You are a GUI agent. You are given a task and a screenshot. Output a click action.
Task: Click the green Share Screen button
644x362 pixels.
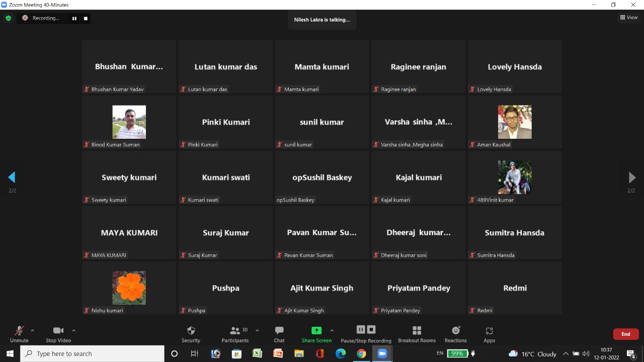316,334
